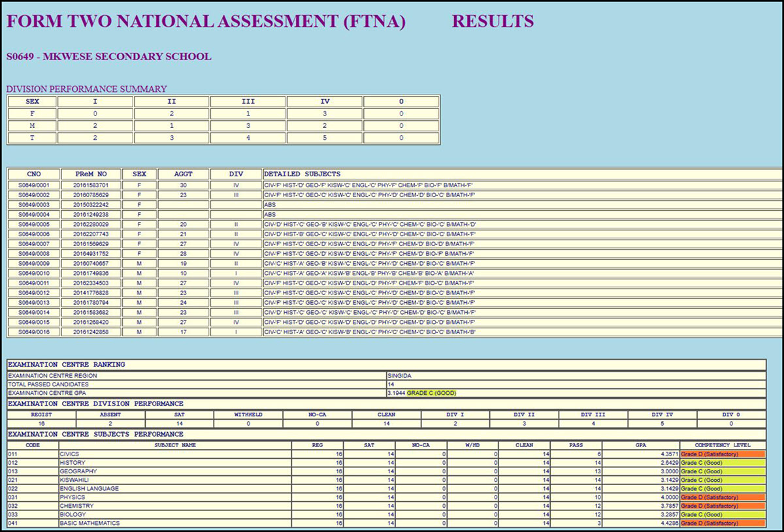The image size is (784, 532).
Task: Click Basic Mathematics competency level cell
Action: tap(723, 523)
